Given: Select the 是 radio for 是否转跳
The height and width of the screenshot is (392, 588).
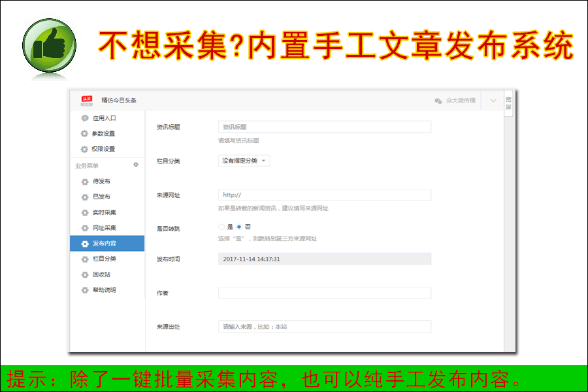Looking at the screenshot, I should (x=221, y=227).
